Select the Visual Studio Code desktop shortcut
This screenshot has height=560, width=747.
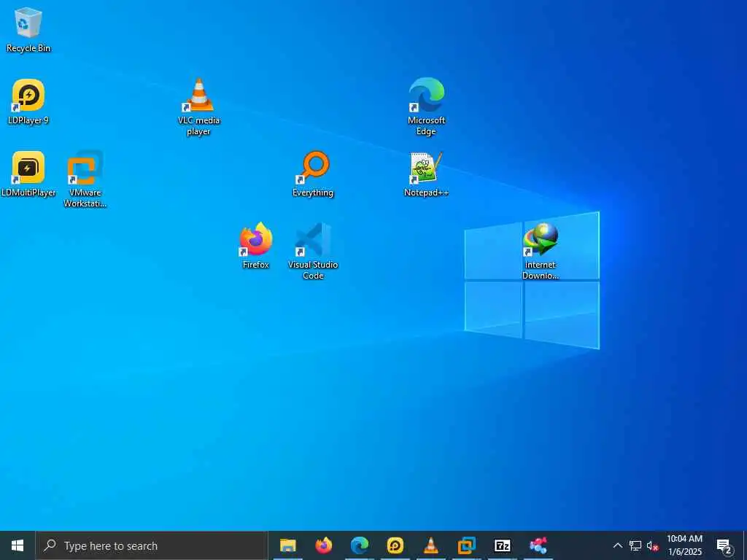pos(313,251)
